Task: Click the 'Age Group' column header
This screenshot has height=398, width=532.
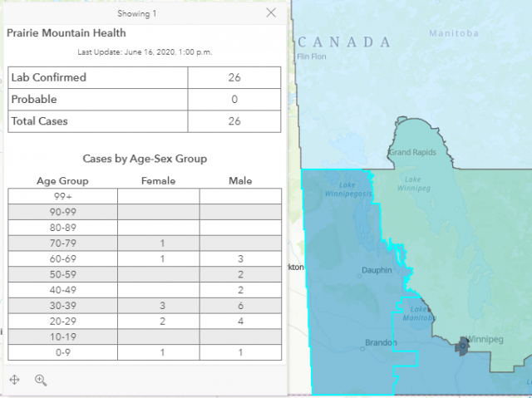Action: click(x=62, y=181)
